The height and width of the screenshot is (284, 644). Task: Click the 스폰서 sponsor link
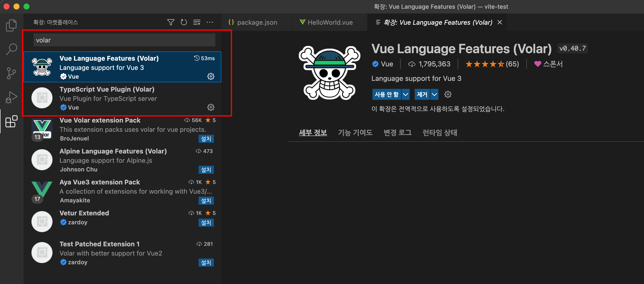549,64
